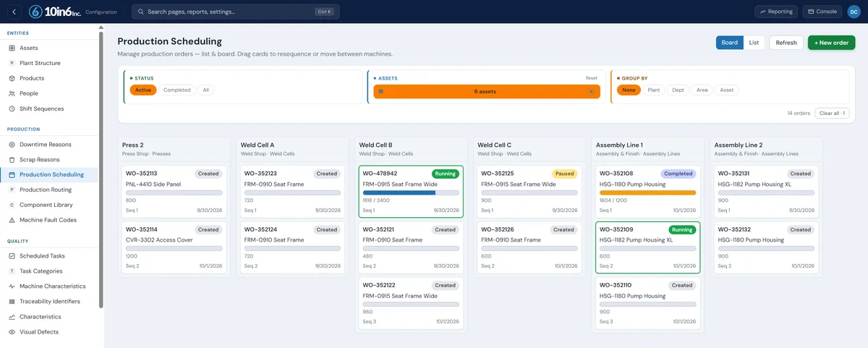The image size is (868, 348).
Task: Group orders by Dept
Action: tap(678, 90)
